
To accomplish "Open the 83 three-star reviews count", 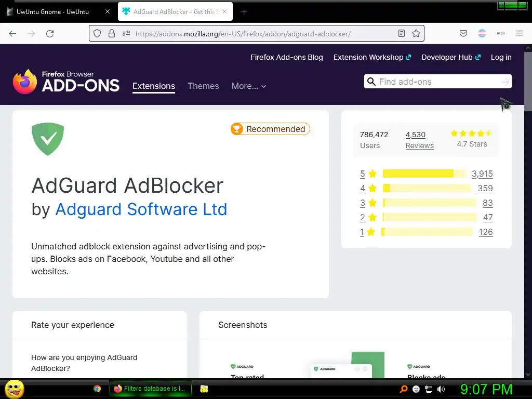I will 487,203.
